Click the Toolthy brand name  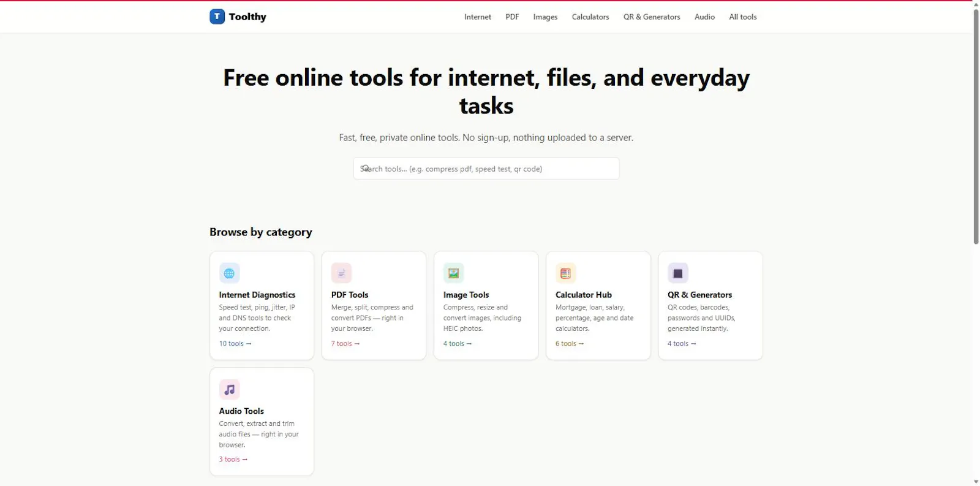click(247, 17)
